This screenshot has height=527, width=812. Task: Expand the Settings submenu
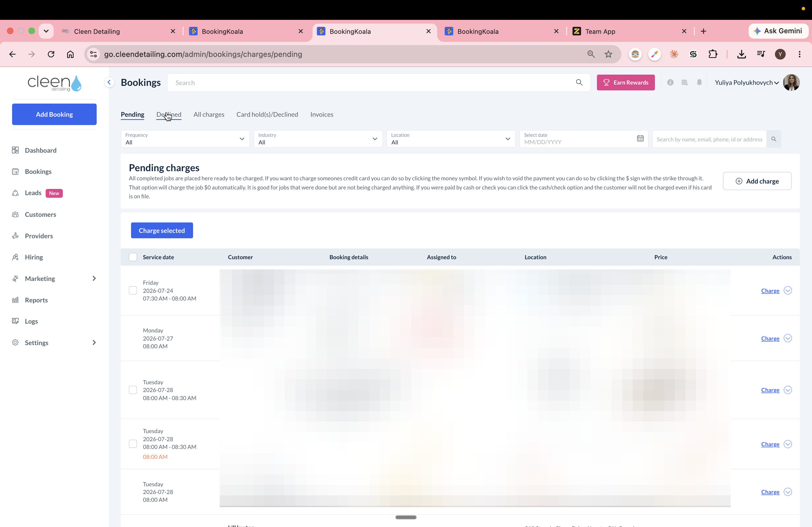point(94,343)
